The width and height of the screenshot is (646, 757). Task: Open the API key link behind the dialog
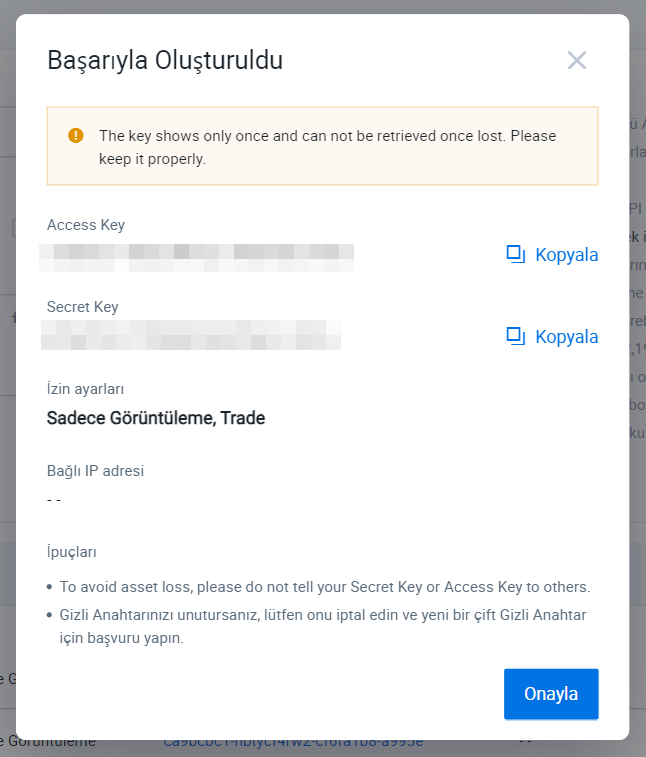point(293,743)
